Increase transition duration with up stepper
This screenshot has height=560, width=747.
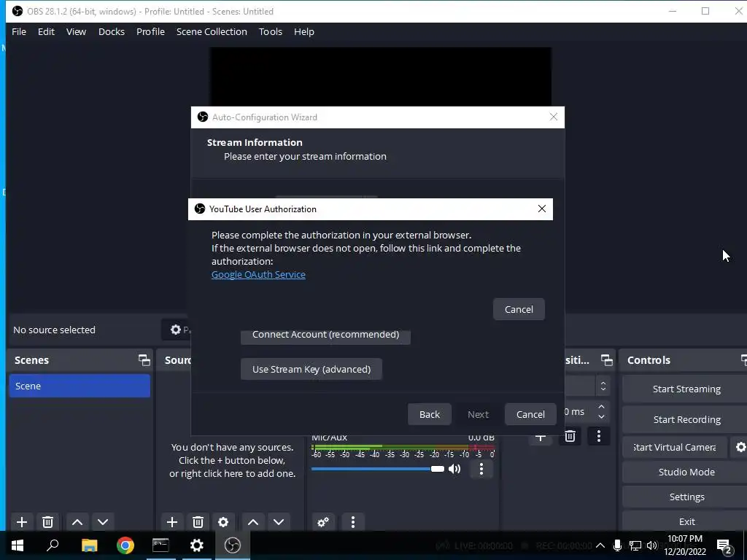pos(601,407)
